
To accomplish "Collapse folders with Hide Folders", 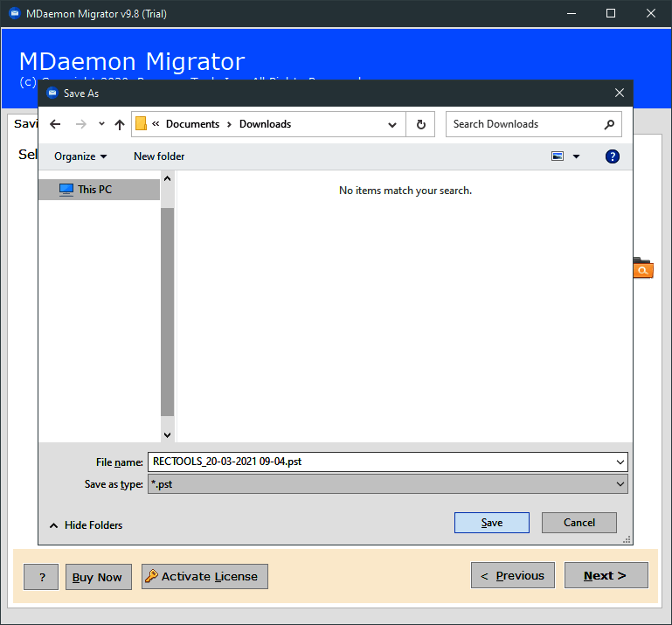I will (x=86, y=525).
